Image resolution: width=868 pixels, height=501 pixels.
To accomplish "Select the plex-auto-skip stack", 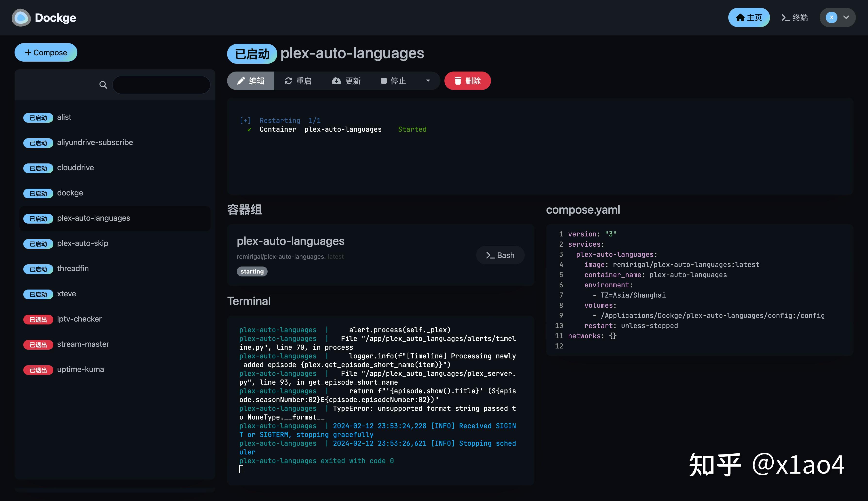I will [82, 243].
